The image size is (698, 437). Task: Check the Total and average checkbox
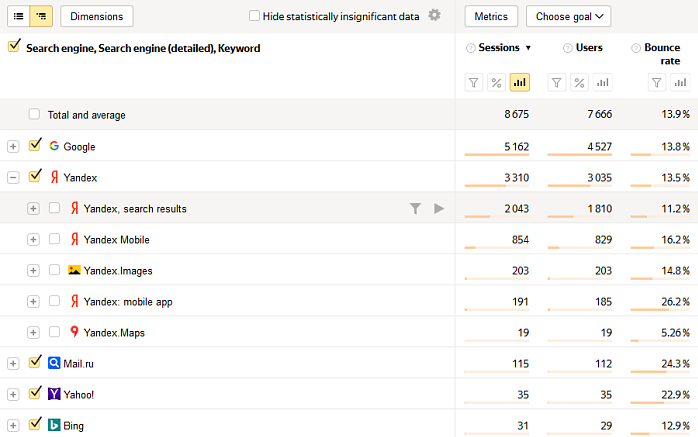(34, 114)
